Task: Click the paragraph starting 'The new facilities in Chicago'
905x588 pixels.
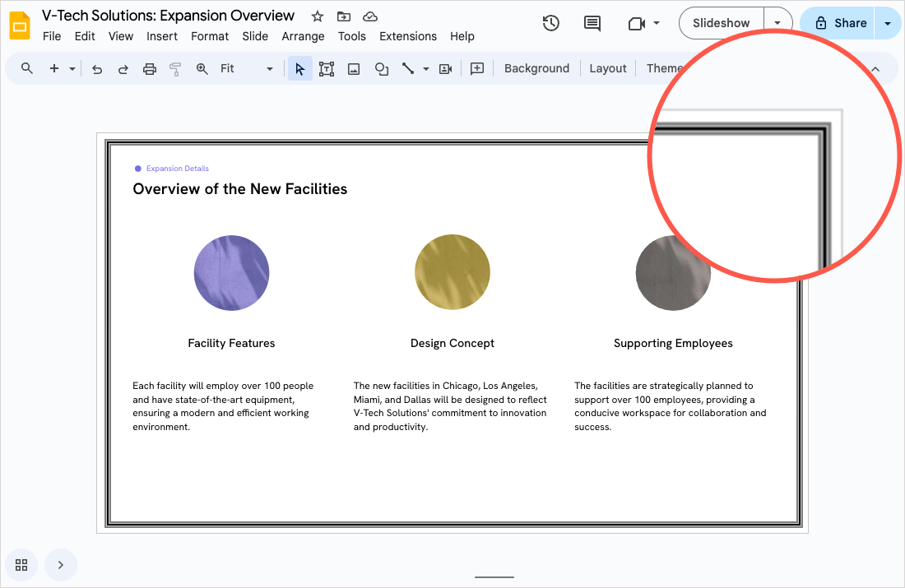Action: pyautogui.click(x=450, y=406)
